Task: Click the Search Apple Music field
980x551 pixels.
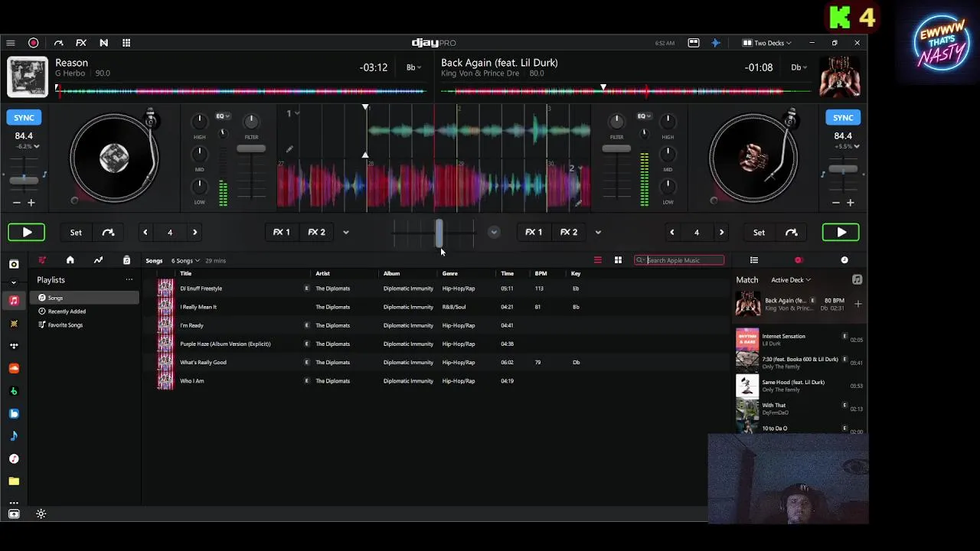Action: [x=679, y=260]
